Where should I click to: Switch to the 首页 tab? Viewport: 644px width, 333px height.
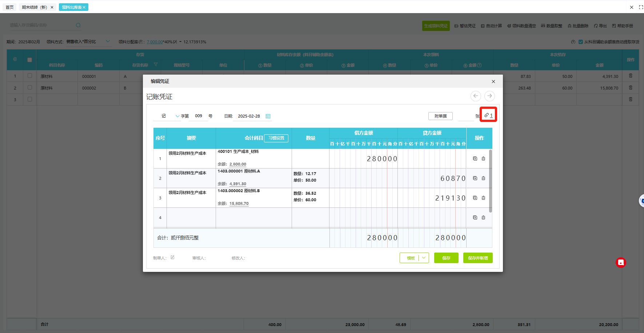[10, 7]
